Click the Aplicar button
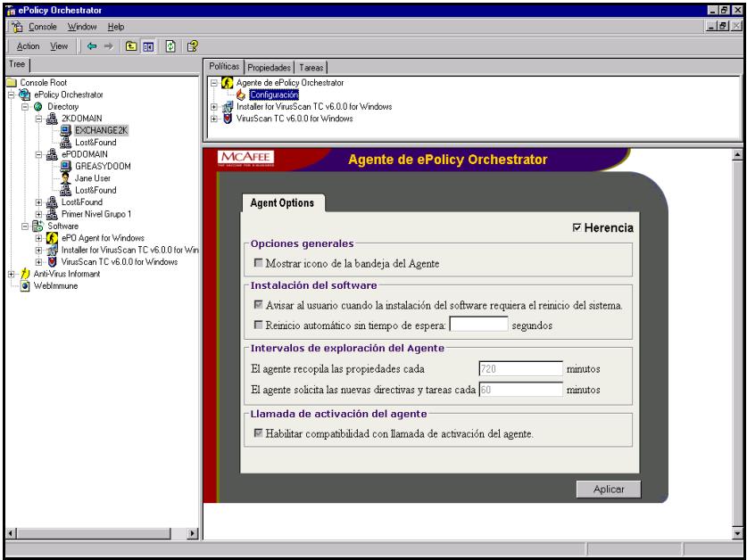The width and height of the screenshot is (747, 560). point(609,488)
